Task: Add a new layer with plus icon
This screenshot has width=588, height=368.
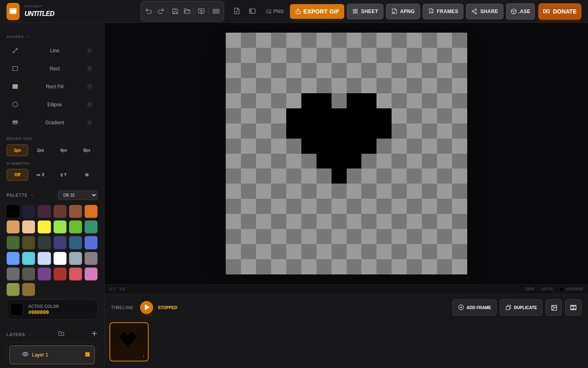Action: 94,334
